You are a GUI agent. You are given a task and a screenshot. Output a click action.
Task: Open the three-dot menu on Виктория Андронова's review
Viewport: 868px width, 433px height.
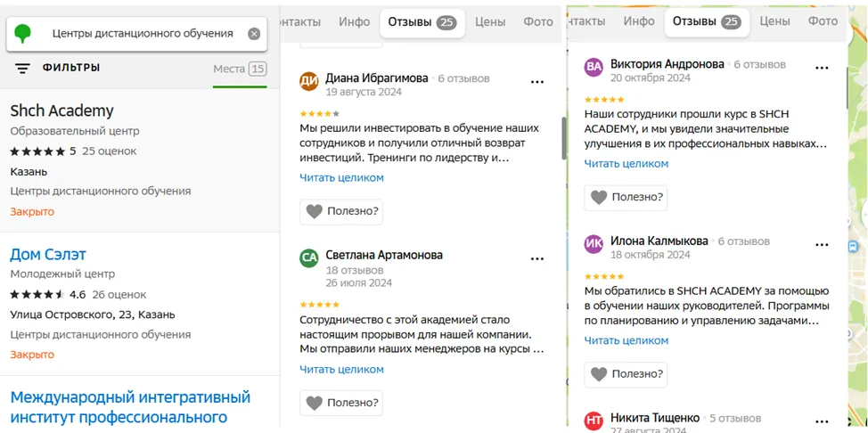[x=822, y=68]
